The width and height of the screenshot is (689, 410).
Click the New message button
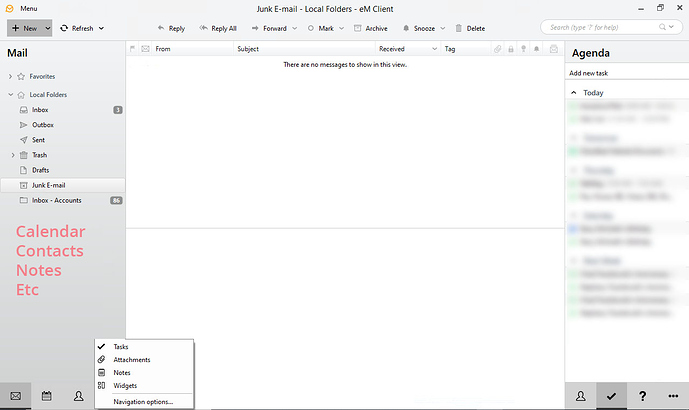tap(25, 28)
